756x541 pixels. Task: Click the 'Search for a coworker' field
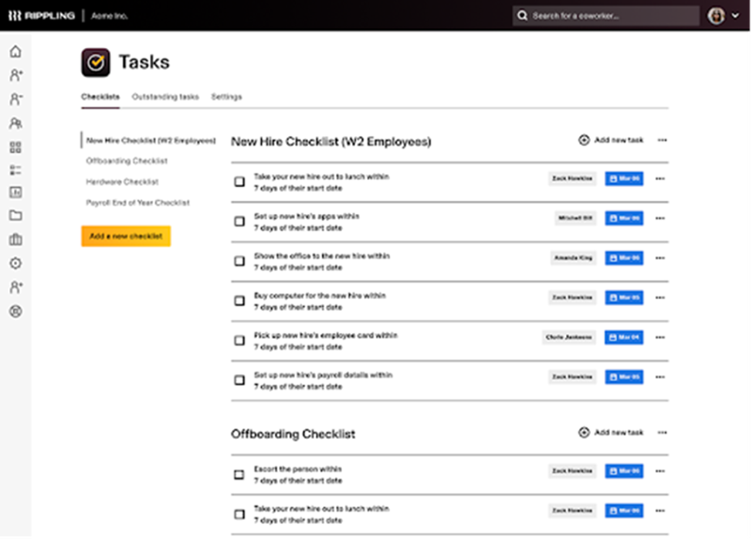605,15
